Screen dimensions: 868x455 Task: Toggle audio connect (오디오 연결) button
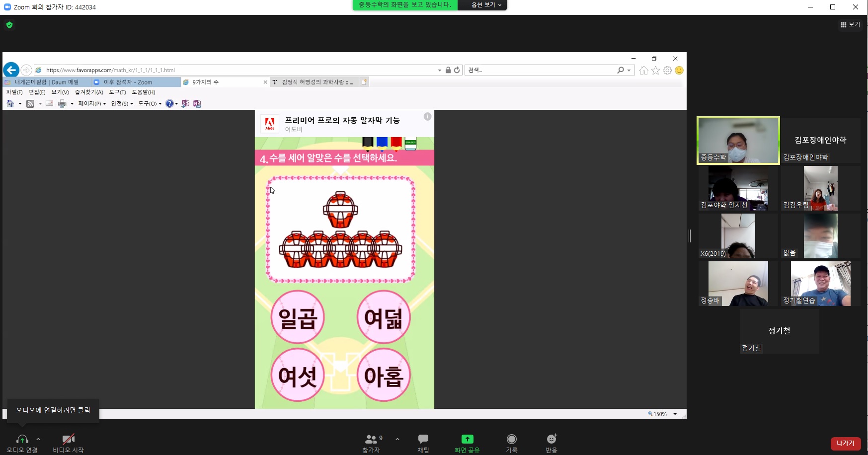click(x=22, y=443)
